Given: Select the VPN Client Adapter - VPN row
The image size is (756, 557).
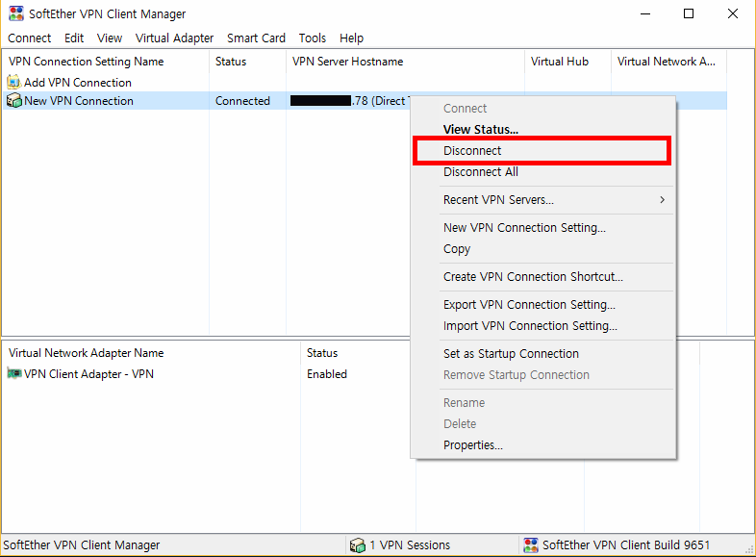Looking at the screenshot, I should [x=88, y=374].
